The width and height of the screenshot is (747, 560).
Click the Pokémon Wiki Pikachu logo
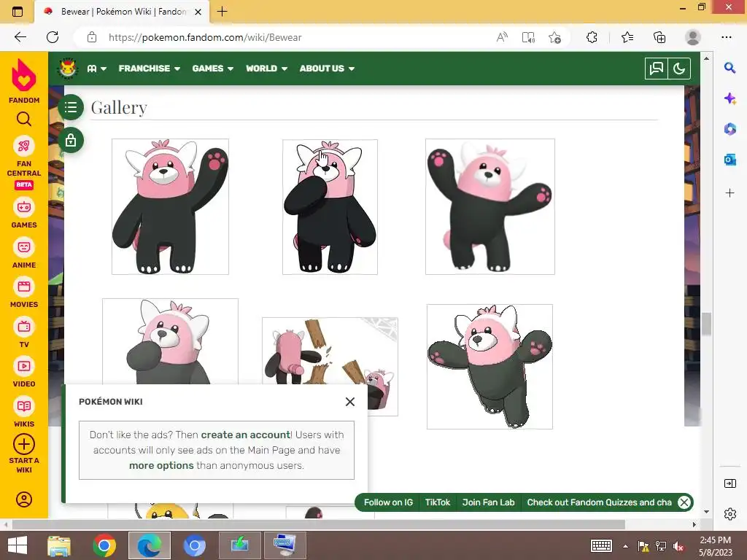[x=68, y=68]
